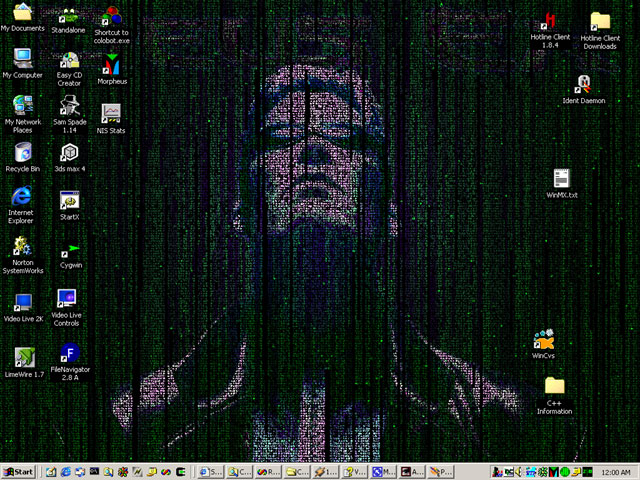Viewport: 640px width, 480px height.
Task: Click the black C quick launch icon
Action: (x=181, y=472)
